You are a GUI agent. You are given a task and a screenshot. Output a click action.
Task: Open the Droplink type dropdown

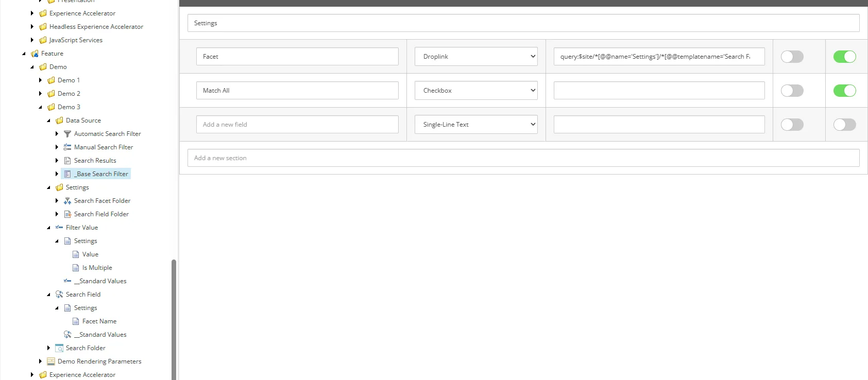pyautogui.click(x=476, y=57)
